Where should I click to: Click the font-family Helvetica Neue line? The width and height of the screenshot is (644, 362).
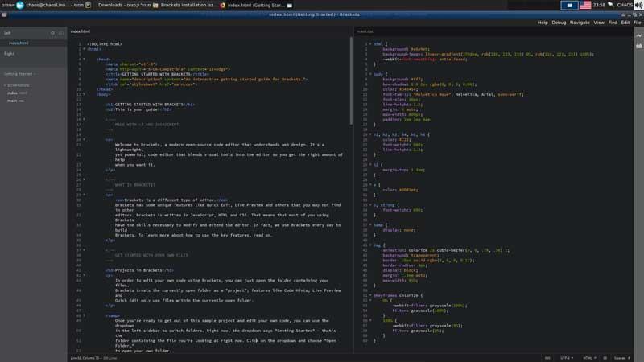click(x=452, y=94)
